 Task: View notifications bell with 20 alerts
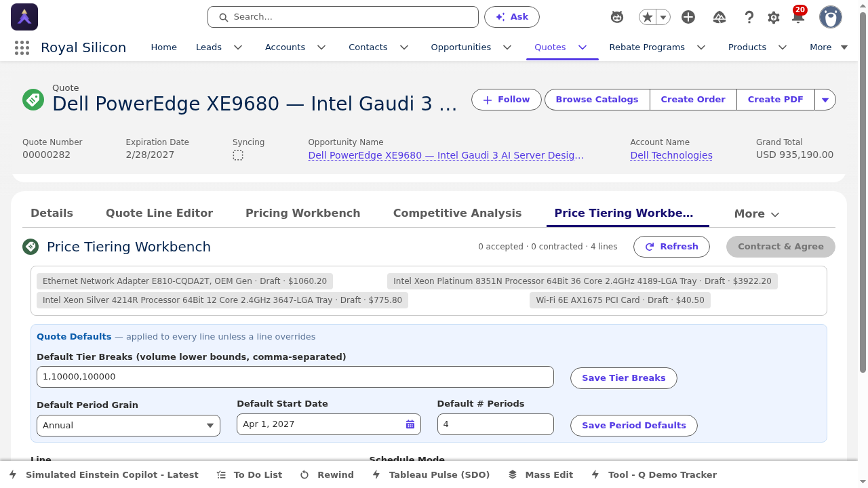[798, 16]
